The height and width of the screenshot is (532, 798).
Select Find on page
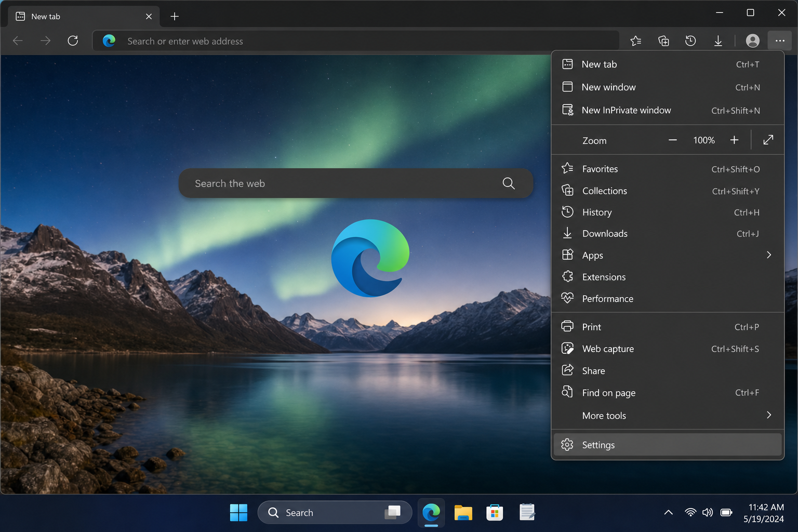point(668,393)
